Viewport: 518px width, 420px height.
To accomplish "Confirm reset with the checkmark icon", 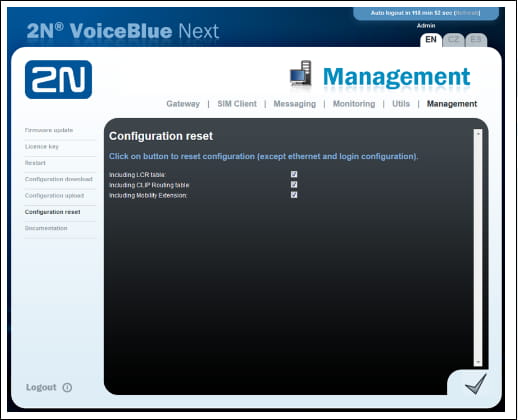I will coord(476,384).
